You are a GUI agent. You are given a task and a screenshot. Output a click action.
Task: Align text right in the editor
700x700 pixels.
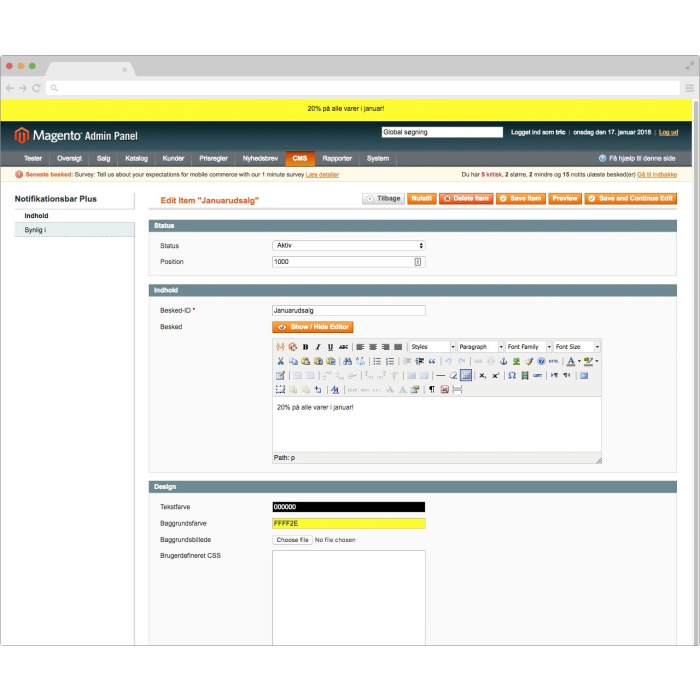click(385, 347)
